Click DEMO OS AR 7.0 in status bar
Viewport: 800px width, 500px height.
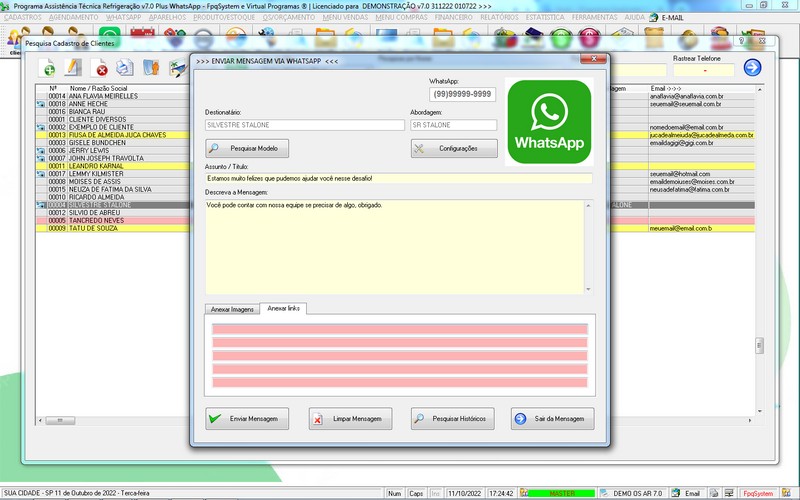click(x=637, y=493)
